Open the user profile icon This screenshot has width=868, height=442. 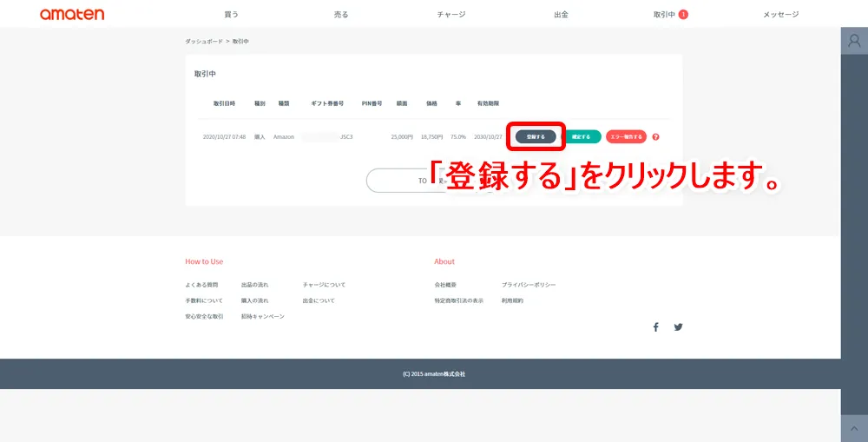[854, 41]
